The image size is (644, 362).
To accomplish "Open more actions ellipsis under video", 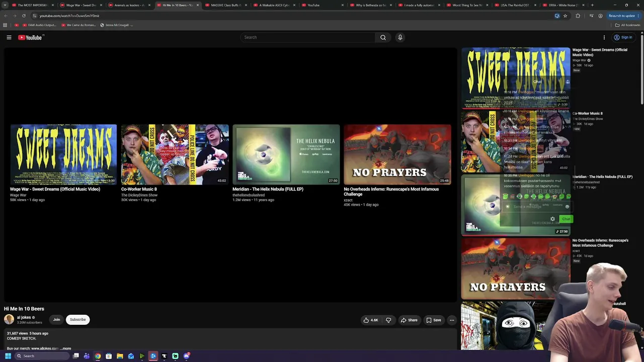I will (x=452, y=320).
